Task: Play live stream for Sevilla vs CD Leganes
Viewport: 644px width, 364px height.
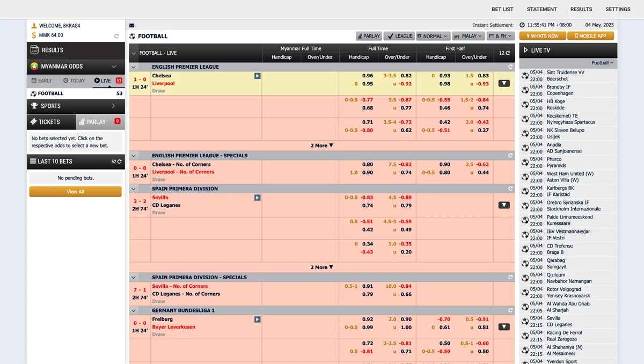Action: [258, 198]
